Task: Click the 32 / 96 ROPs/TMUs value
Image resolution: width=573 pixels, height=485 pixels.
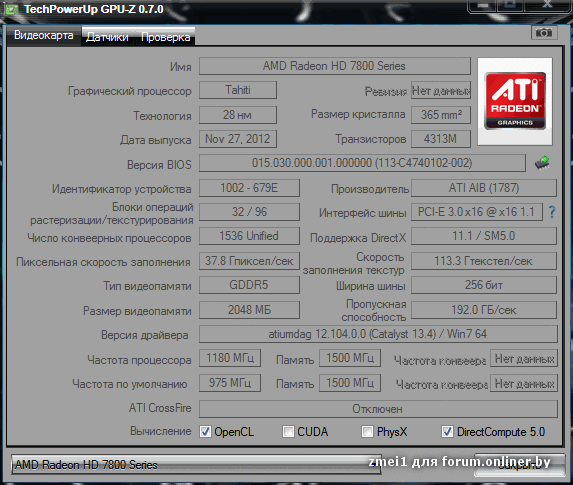Action: tap(249, 212)
